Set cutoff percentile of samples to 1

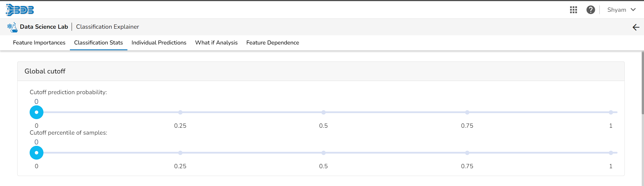pos(611,153)
